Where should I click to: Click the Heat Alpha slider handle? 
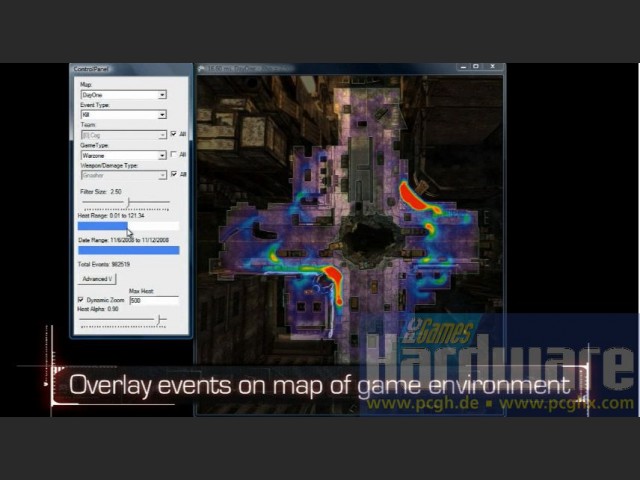160,320
